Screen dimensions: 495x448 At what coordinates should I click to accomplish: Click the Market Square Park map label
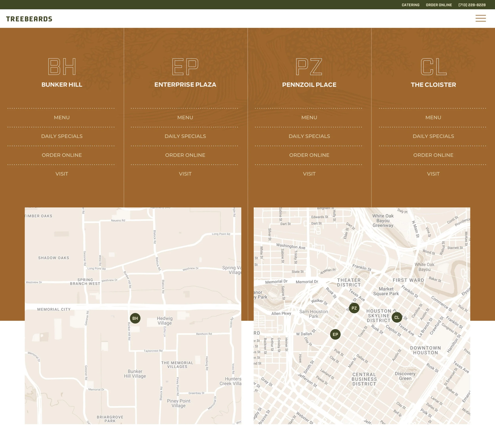click(x=386, y=291)
